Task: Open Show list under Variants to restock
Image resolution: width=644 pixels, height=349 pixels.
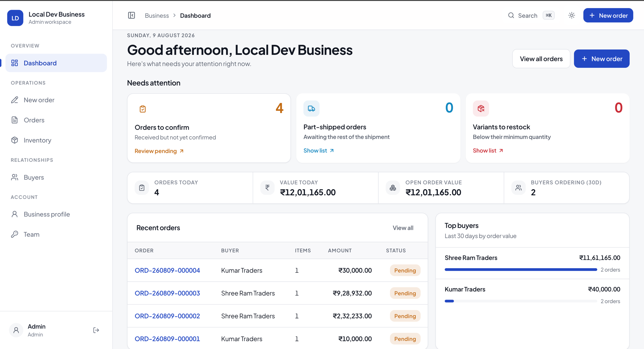Action: coord(488,150)
